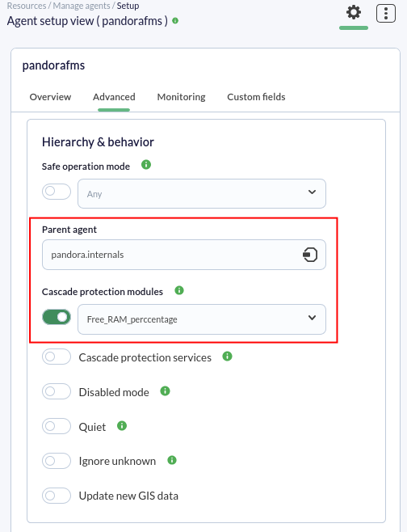
Task: Switch to the Monitoring tab
Action: (182, 97)
